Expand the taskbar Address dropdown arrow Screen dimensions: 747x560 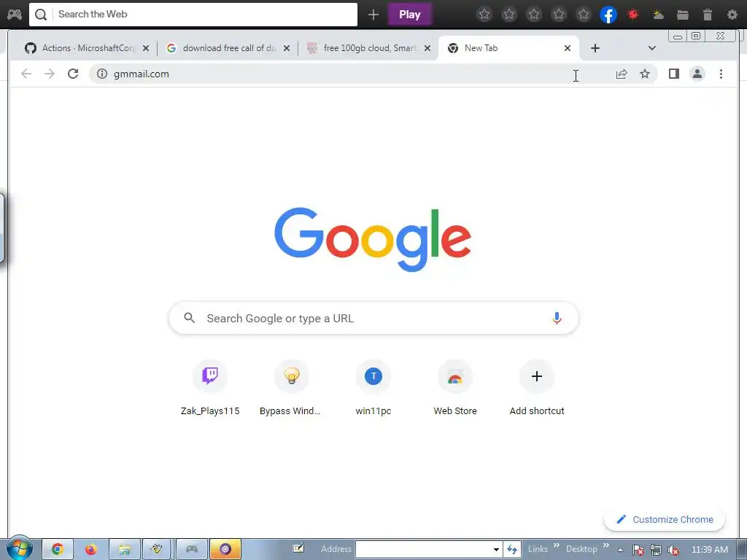click(496, 549)
